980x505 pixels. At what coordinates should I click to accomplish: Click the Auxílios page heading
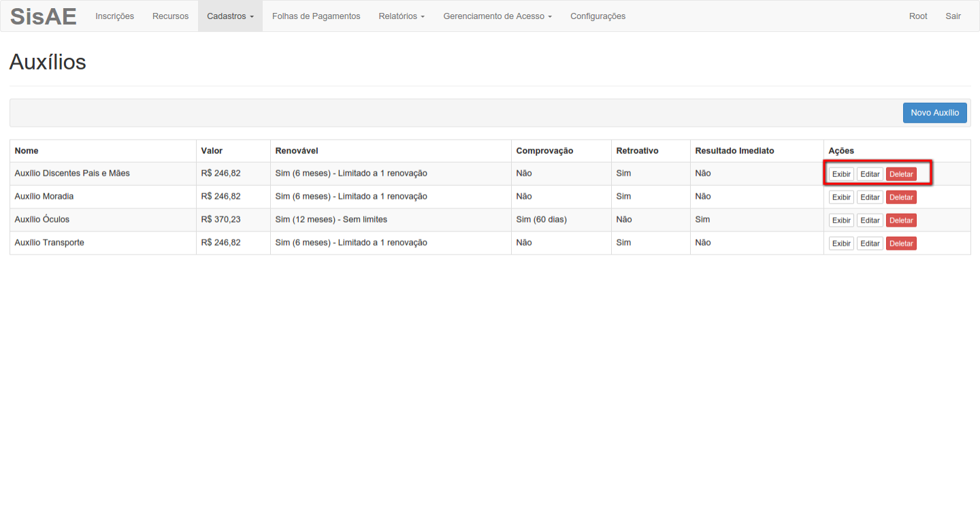coord(48,63)
